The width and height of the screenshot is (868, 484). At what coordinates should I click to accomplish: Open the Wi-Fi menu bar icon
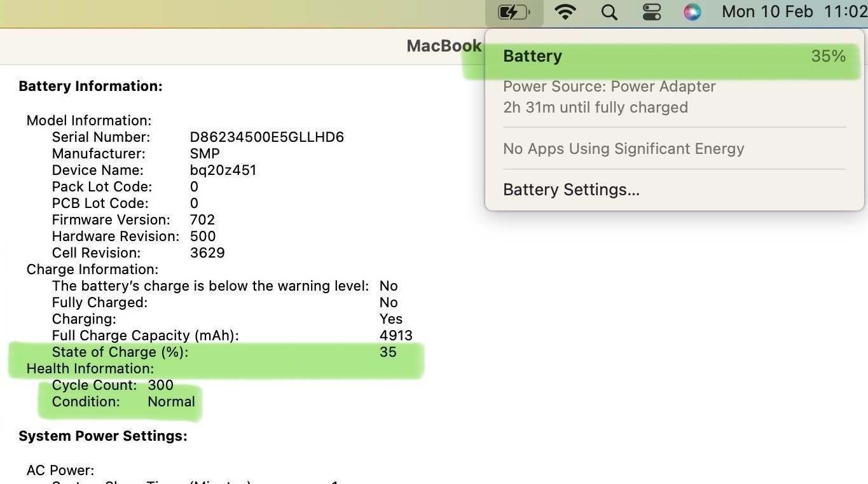565,12
